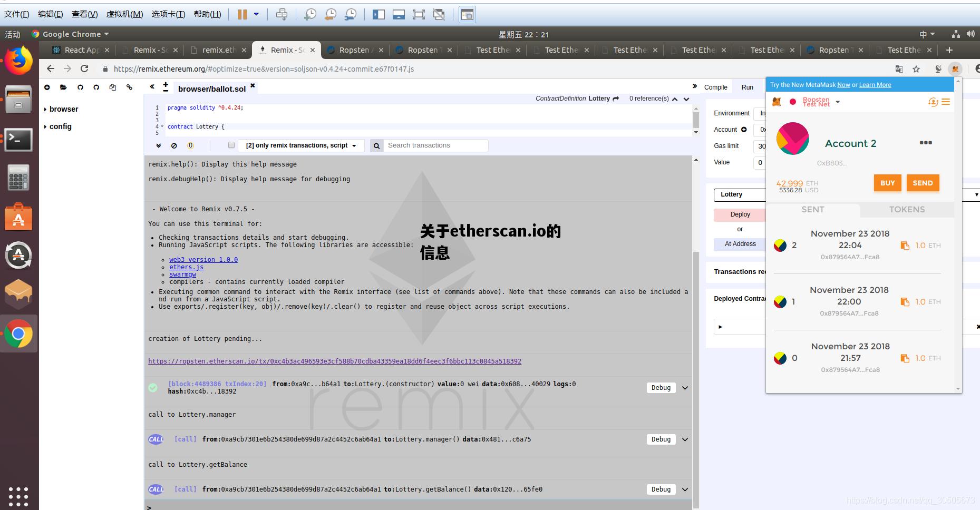This screenshot has width=980, height=510.
Task: Collapse the right panel double-chevron
Action: tap(695, 86)
